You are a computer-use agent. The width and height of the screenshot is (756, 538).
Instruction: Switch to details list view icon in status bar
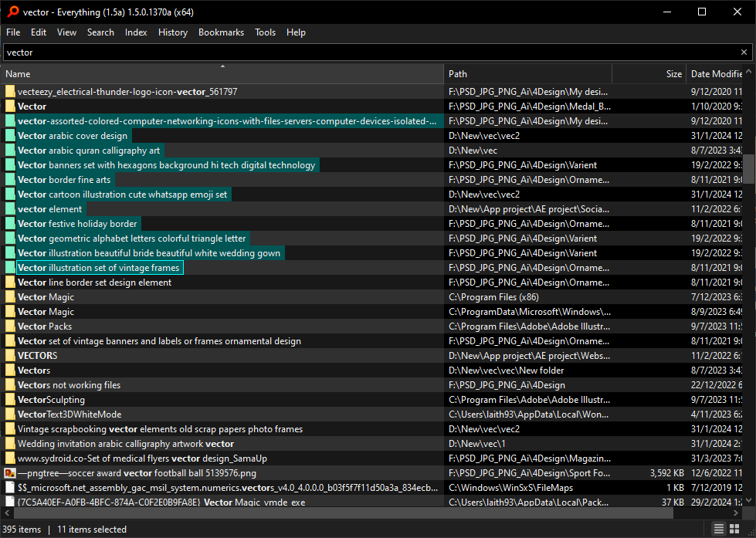[x=718, y=529]
